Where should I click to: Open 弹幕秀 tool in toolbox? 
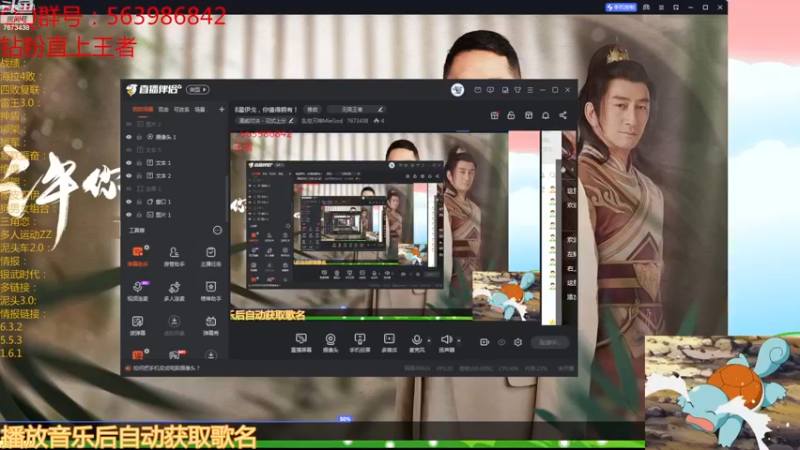pyautogui.click(x=211, y=325)
